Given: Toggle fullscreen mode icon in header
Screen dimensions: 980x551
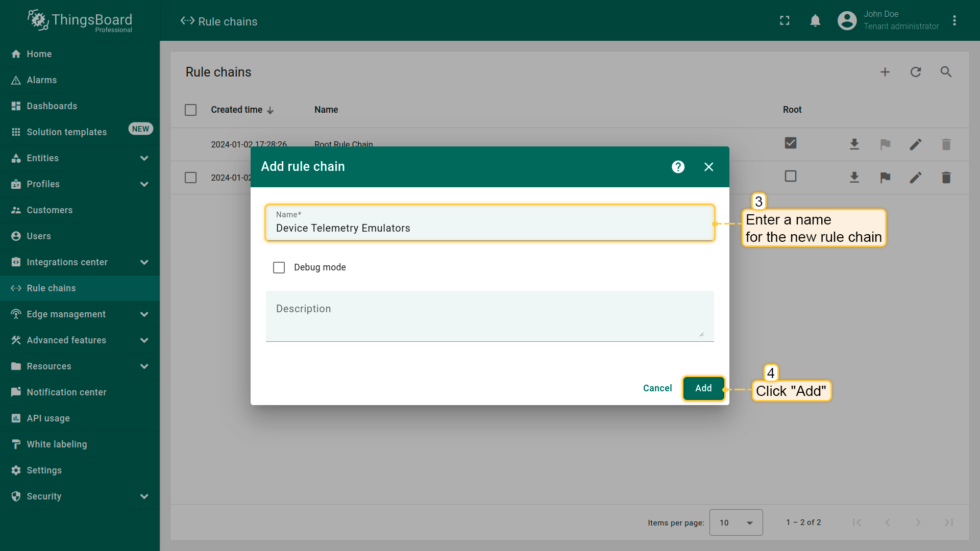Looking at the screenshot, I should (785, 20).
